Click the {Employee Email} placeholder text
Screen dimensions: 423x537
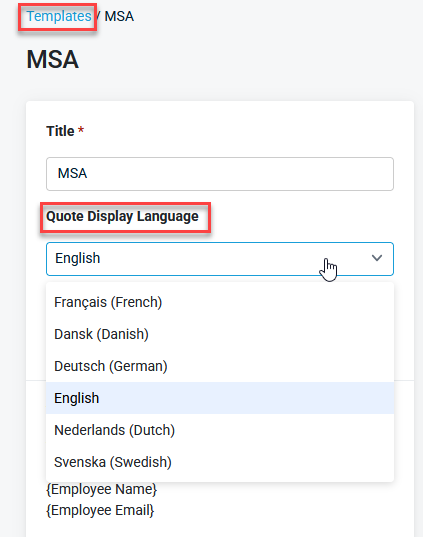[x=100, y=510]
